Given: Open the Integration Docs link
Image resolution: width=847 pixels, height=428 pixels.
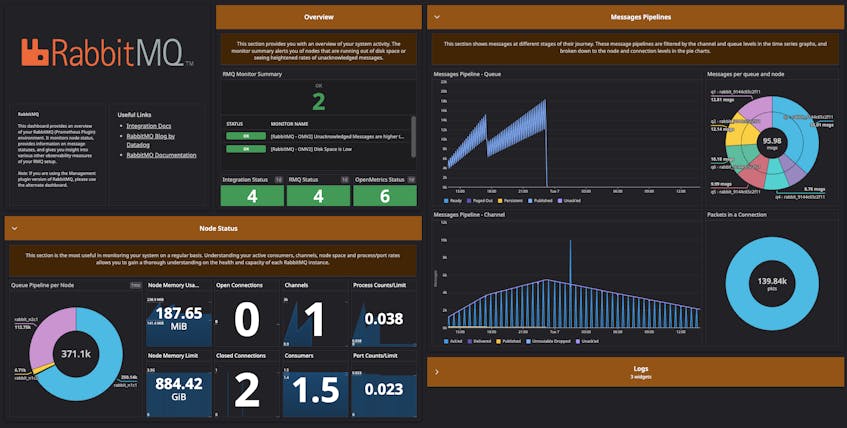Looking at the screenshot, I should (x=149, y=126).
